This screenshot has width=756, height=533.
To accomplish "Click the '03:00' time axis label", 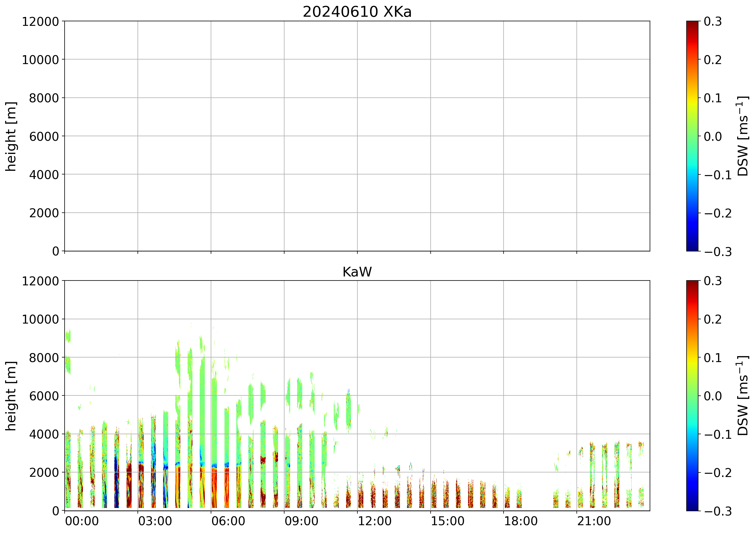I will [155, 521].
